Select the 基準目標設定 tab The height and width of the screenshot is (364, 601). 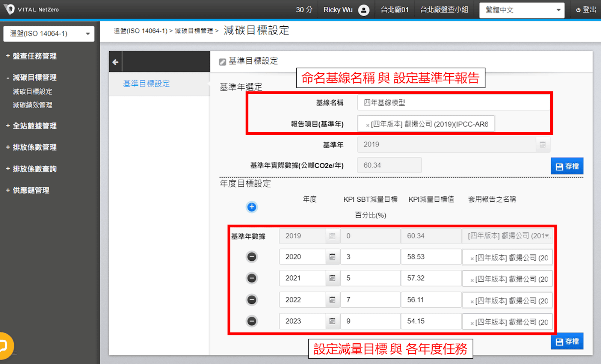(x=146, y=84)
